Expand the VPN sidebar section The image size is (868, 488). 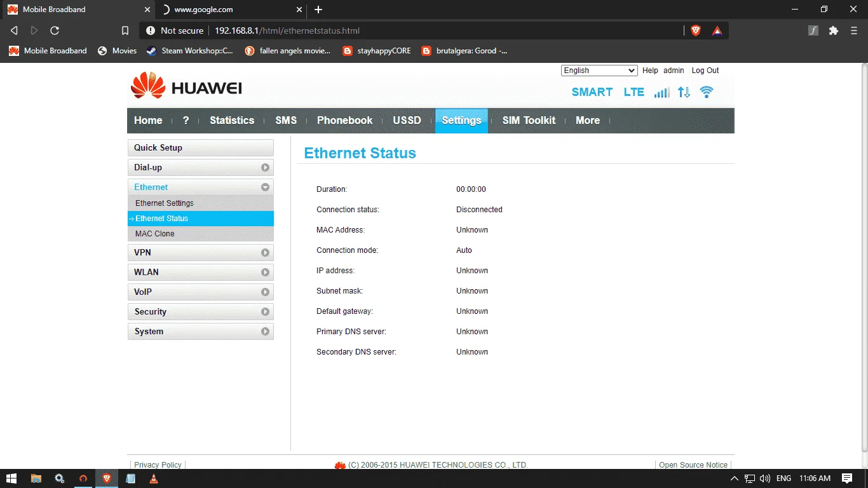pyautogui.click(x=201, y=253)
